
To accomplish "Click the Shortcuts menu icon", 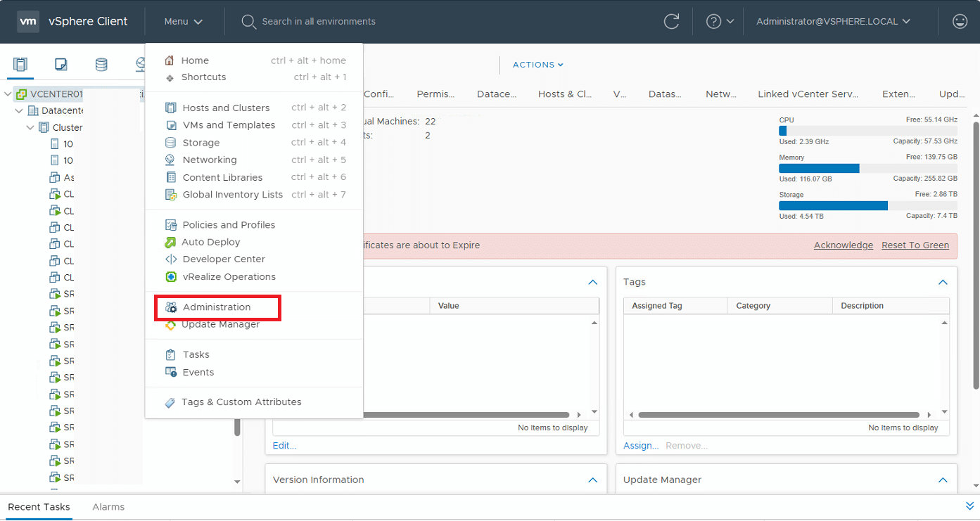I will tap(170, 77).
